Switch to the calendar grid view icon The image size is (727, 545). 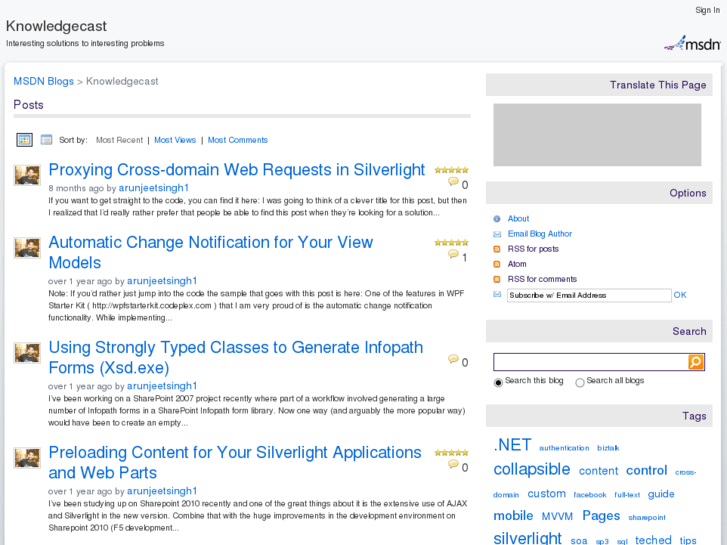pos(24,140)
